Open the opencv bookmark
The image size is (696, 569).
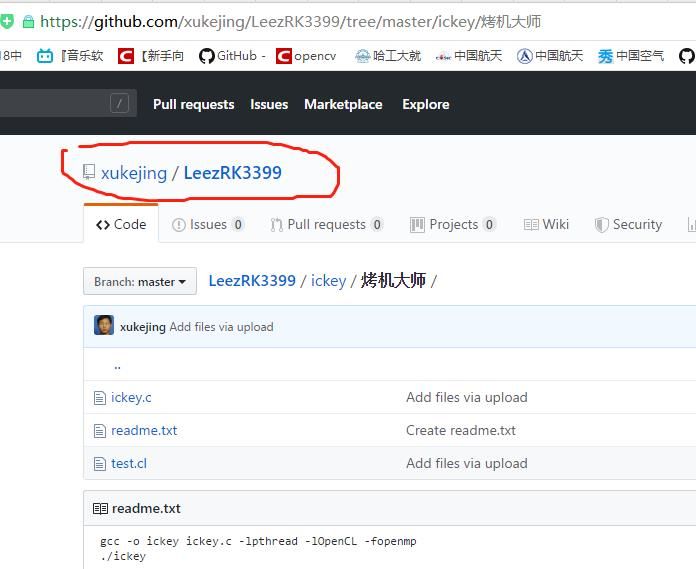pos(306,56)
